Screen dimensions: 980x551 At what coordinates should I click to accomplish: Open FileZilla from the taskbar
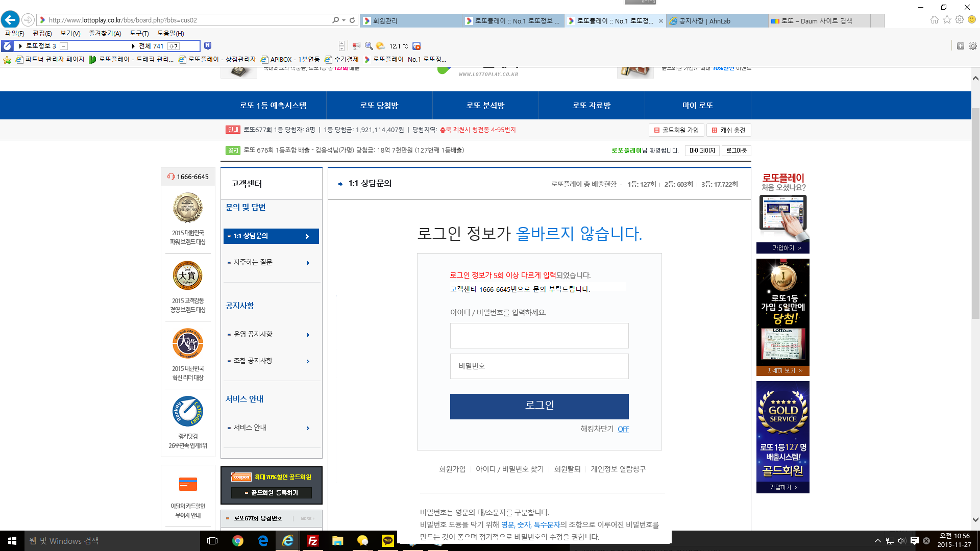pos(313,541)
